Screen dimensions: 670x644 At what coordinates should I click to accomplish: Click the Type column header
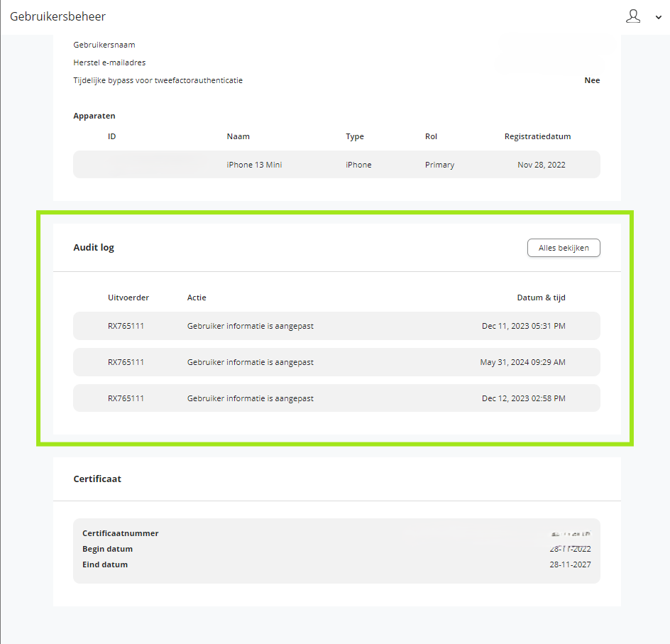355,137
